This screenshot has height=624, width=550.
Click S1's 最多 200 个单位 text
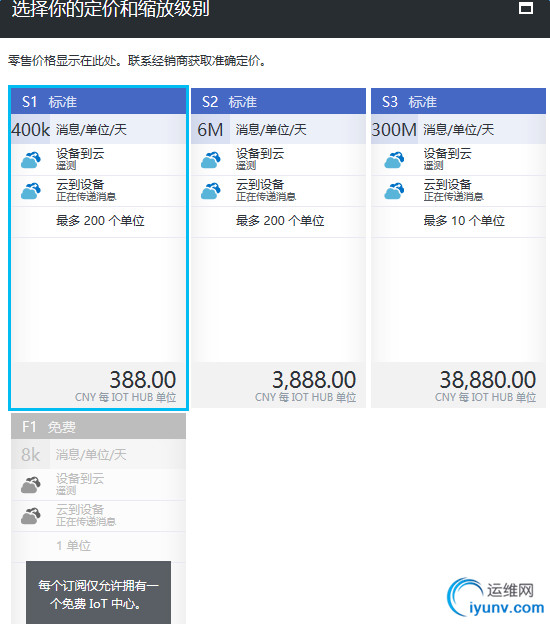(x=100, y=220)
